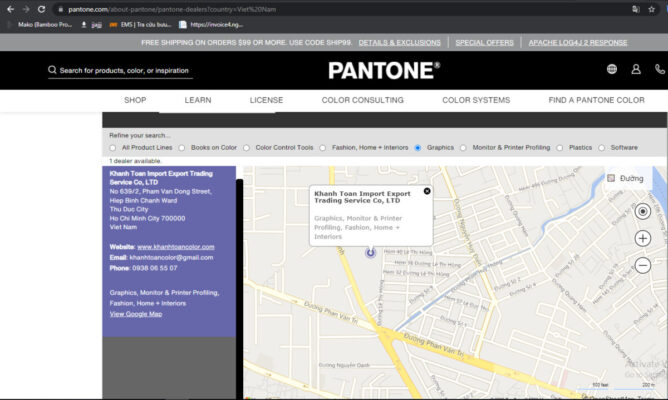Open the LEARN menu item
668x400 pixels.
[x=198, y=100]
